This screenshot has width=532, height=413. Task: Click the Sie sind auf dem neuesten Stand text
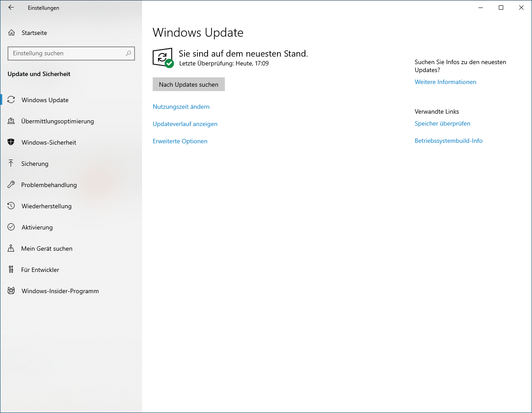point(243,54)
